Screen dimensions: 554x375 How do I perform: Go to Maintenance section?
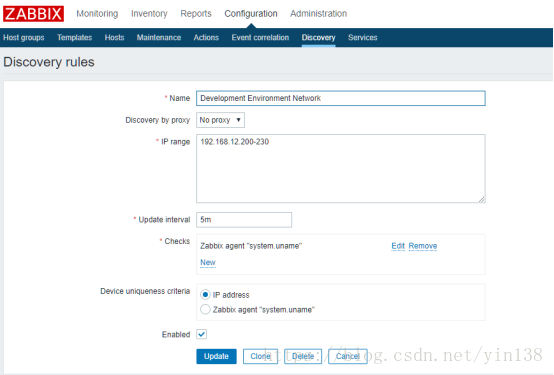[x=159, y=37]
